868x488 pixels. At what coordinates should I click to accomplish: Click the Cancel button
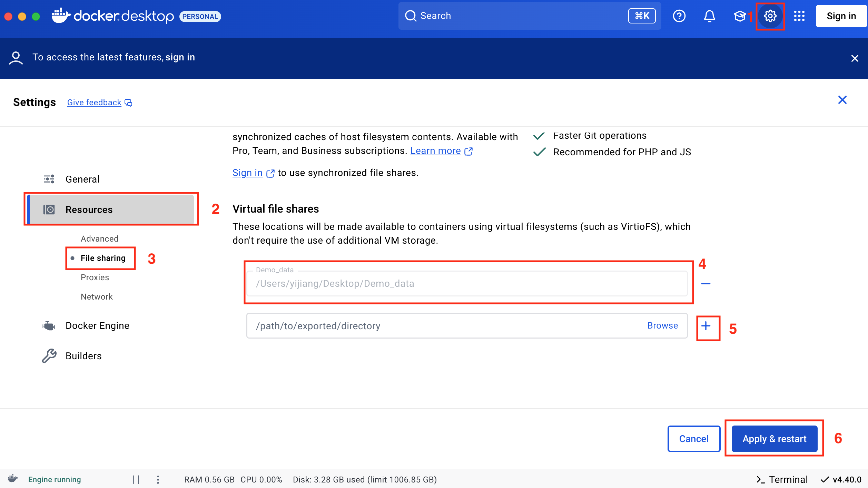pos(694,439)
